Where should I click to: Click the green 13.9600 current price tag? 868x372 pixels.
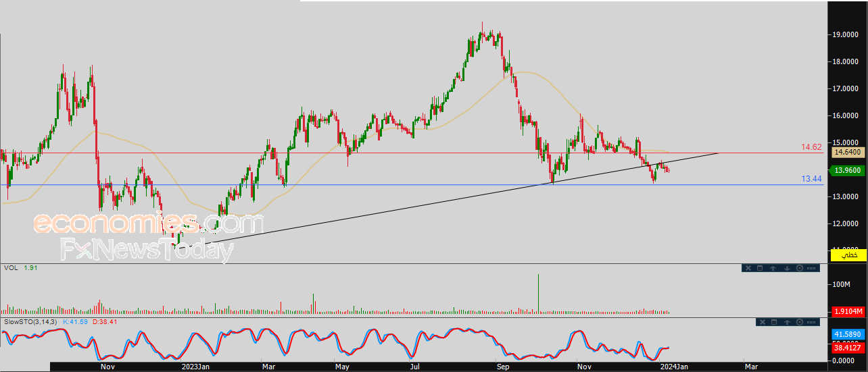(x=848, y=170)
